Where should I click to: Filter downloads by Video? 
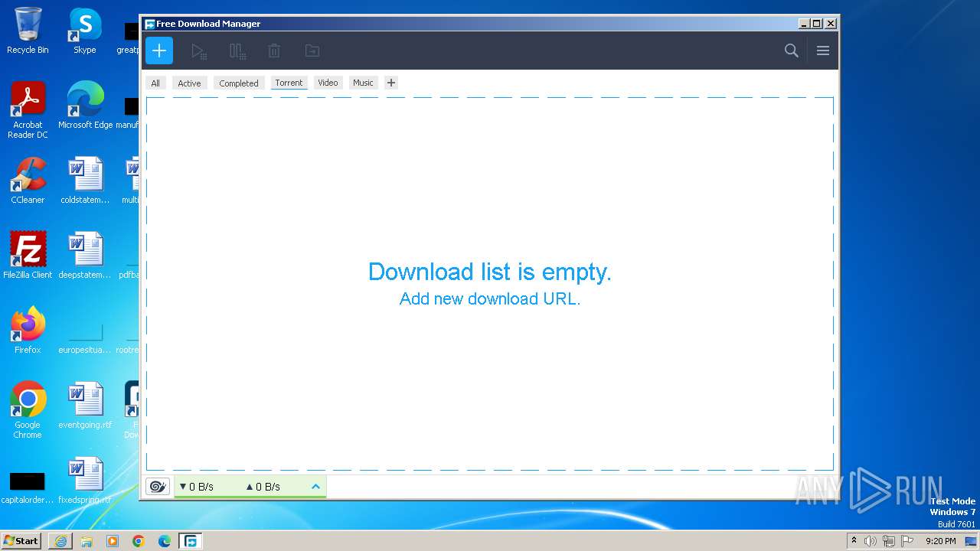(328, 83)
